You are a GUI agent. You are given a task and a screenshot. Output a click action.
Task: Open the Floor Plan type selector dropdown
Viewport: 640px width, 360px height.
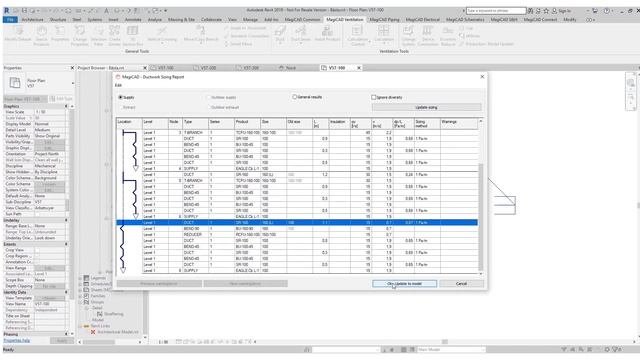coord(73,83)
